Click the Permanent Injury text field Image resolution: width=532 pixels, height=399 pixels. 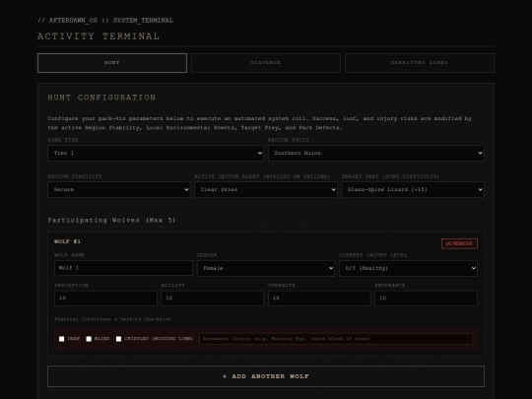tap(336, 339)
